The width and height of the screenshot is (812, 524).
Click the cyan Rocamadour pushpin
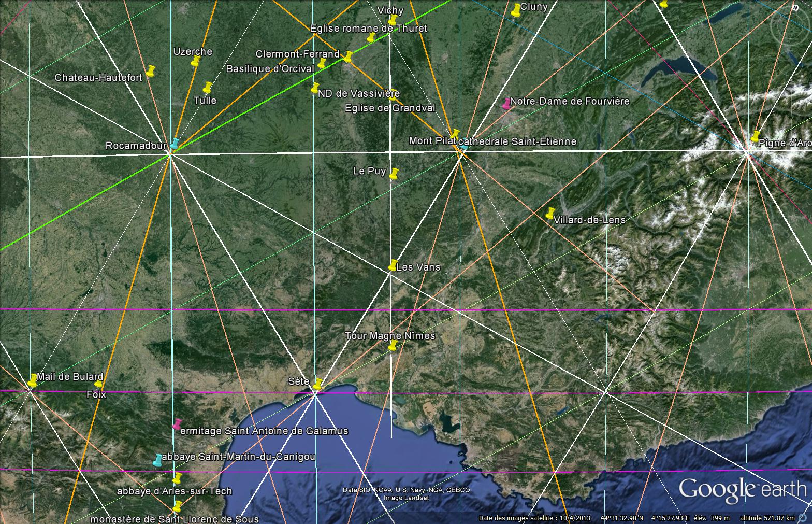point(175,144)
